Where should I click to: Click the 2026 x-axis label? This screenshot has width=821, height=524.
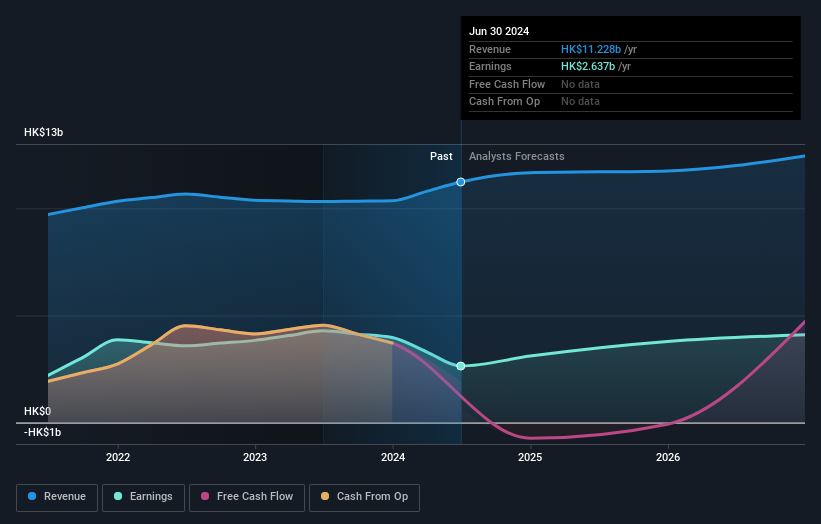[x=668, y=457]
